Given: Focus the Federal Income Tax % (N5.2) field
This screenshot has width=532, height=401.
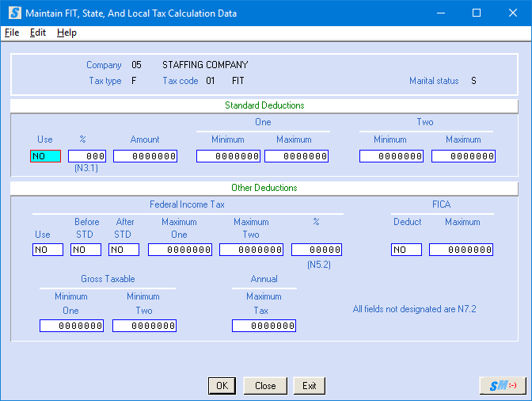Looking at the screenshot, I should (317, 250).
